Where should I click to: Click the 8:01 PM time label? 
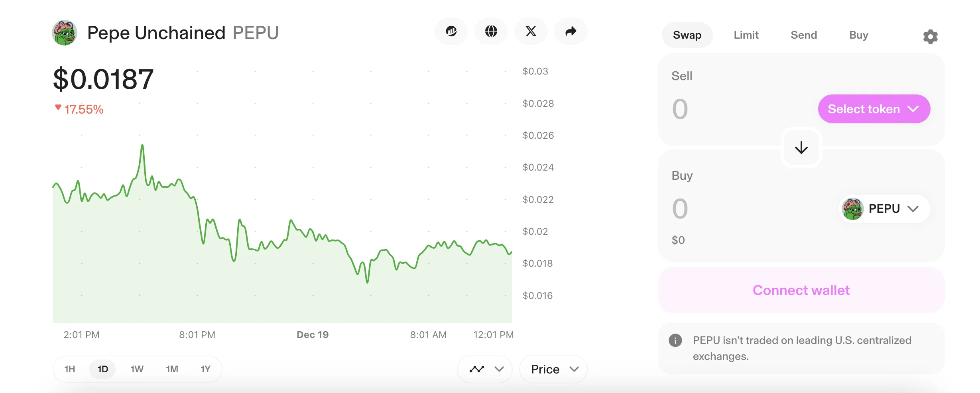pyautogui.click(x=197, y=335)
